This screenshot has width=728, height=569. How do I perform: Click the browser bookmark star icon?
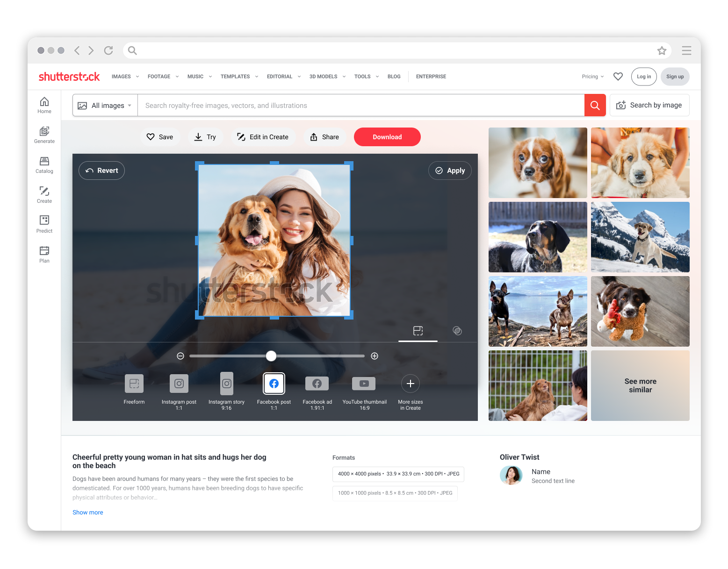[x=662, y=50]
